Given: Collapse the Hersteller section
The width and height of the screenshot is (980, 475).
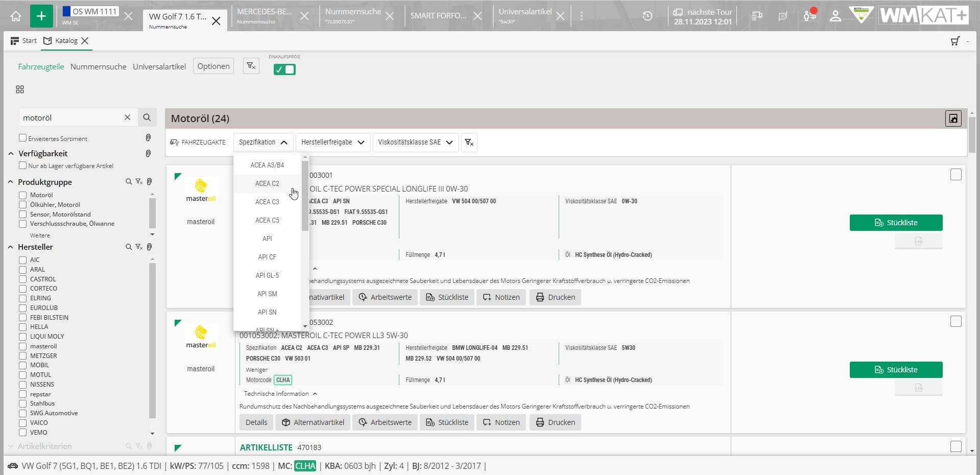Looking at the screenshot, I should [x=11, y=247].
